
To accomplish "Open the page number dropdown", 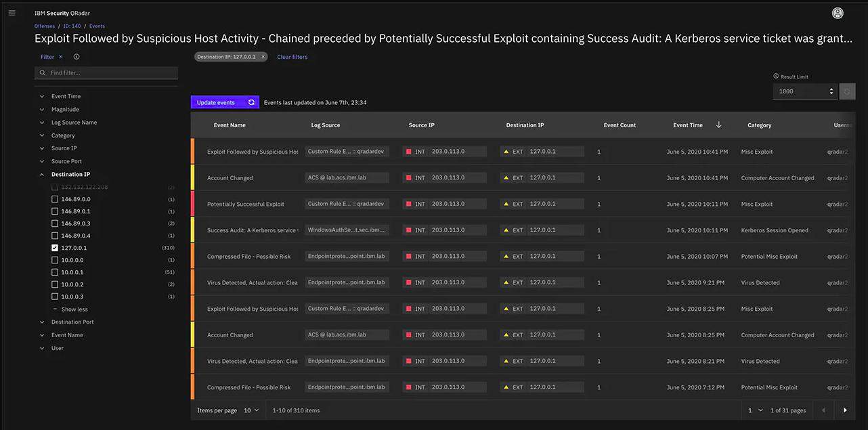I will tap(755, 410).
